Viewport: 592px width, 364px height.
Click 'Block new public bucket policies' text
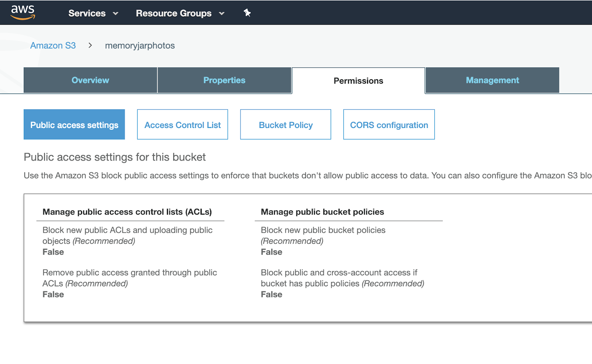(x=323, y=235)
